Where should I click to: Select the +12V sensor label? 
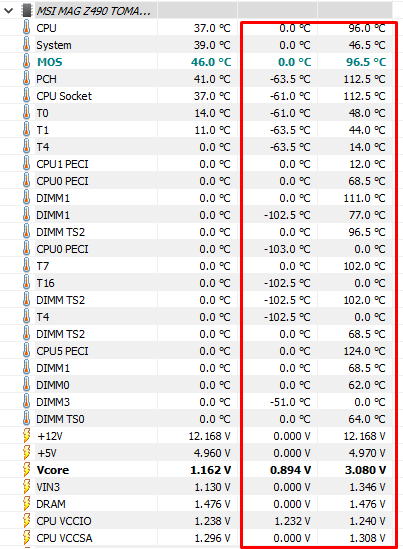tap(50, 436)
